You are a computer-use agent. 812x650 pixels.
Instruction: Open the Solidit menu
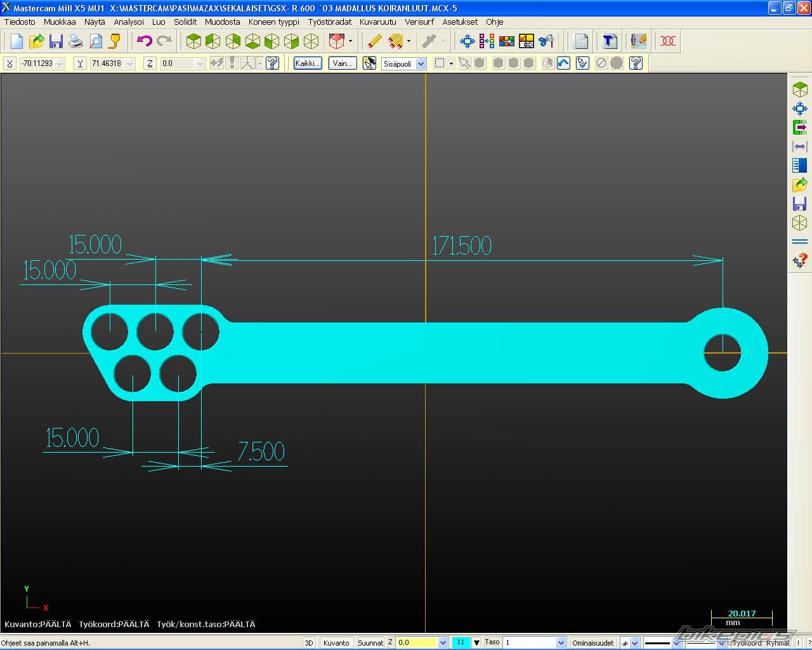[x=185, y=22]
